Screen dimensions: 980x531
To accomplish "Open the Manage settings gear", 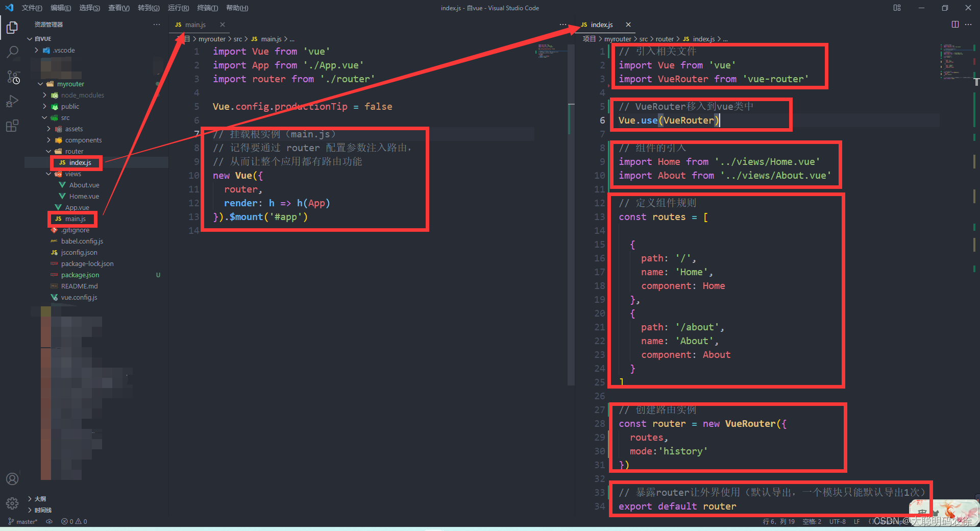I will click(12, 503).
